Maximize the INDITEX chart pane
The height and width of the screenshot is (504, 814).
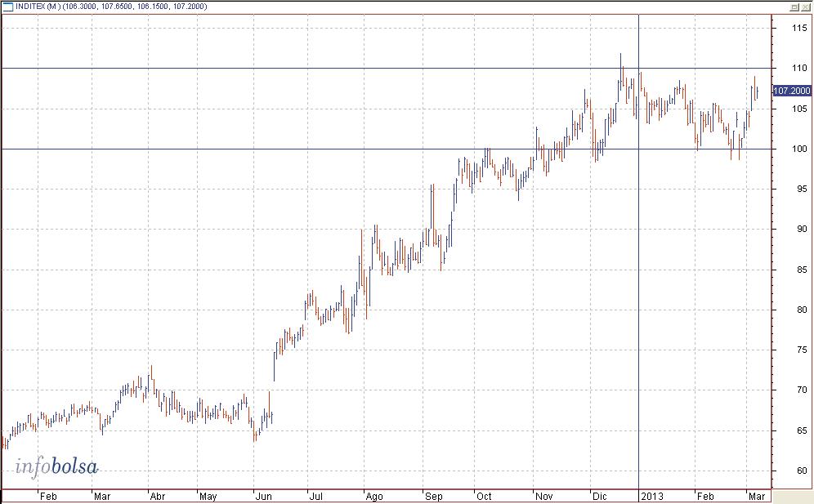[x=794, y=7]
